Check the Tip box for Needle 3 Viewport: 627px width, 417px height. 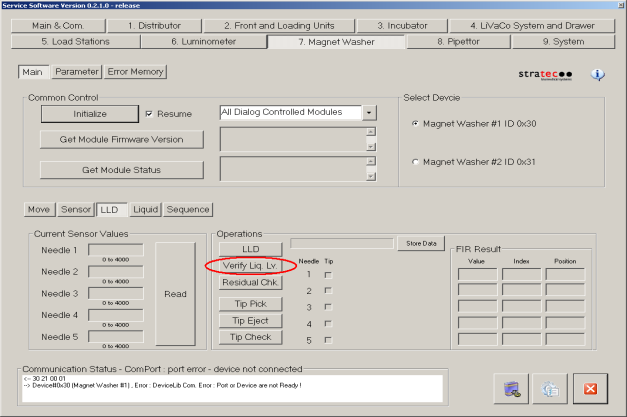tap(329, 307)
